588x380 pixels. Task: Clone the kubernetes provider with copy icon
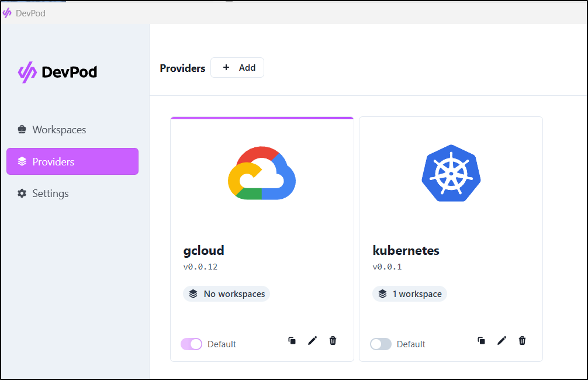(481, 341)
